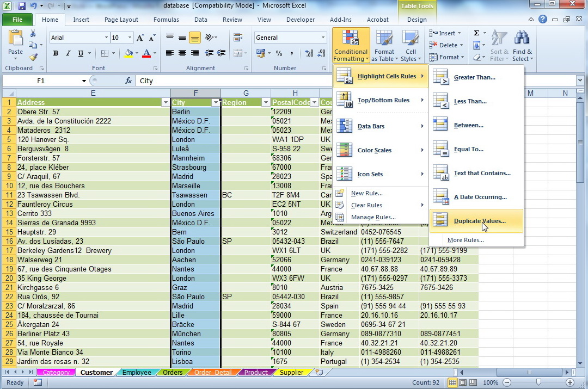Choose Greater Than rule
Image resolution: width=588 pixels, height=389 pixels.
476,77
